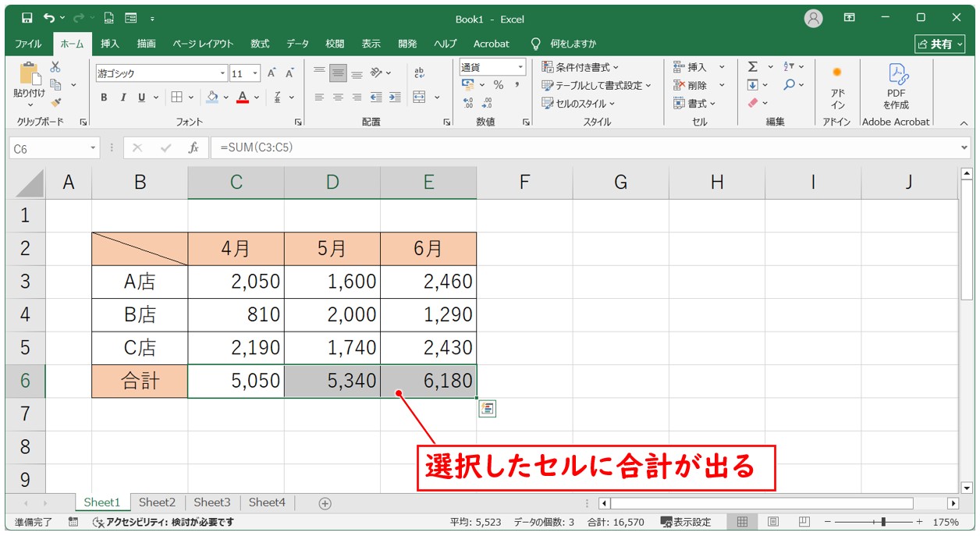Click the save icon in title bar
This screenshot has width=980, height=536.
(x=27, y=18)
